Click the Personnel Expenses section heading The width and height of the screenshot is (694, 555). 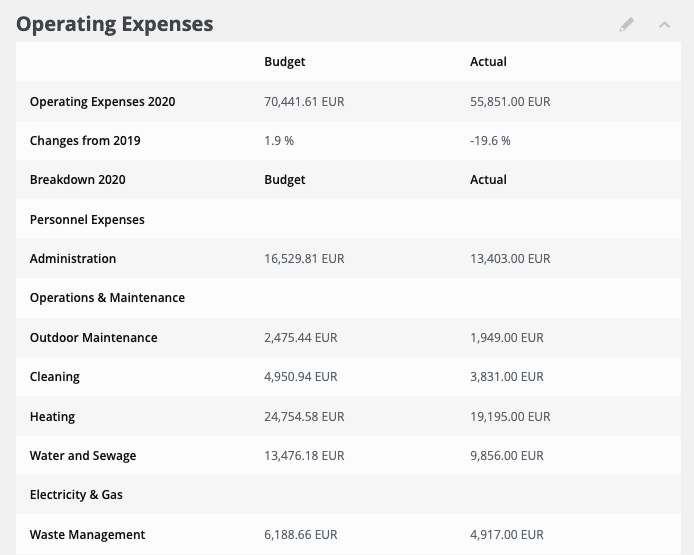click(87, 220)
